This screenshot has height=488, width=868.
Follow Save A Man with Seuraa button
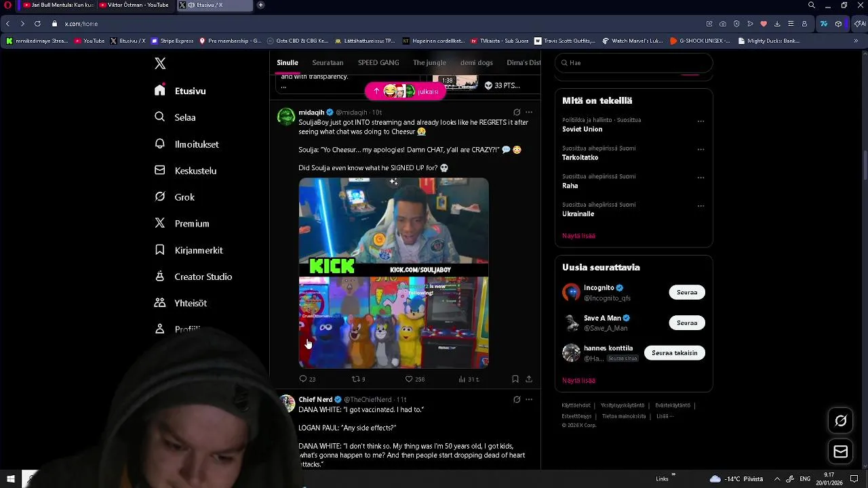coord(687,323)
